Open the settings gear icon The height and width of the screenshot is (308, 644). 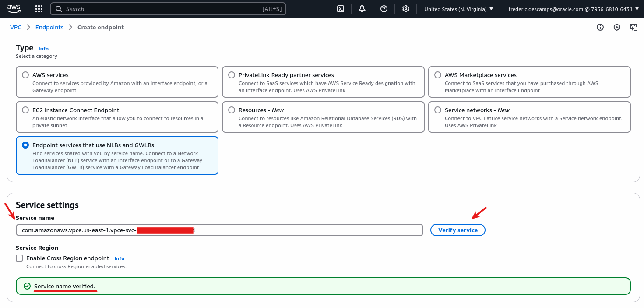[405, 8]
